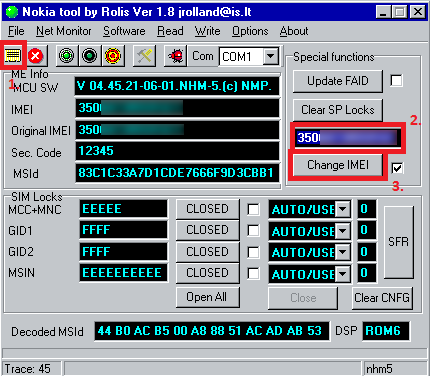Click the red and yellow target icon
Image resolution: width=430 pixels, height=376 pixels.
click(113, 56)
